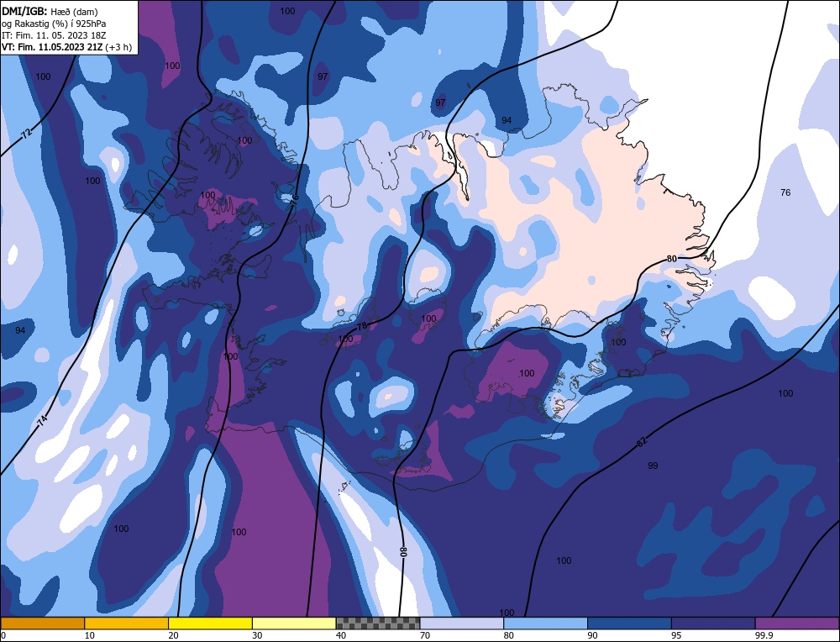This screenshot has height=642, width=840.
Task: Select the pale yellow 30–40 legend swatch
Action: (x=294, y=624)
